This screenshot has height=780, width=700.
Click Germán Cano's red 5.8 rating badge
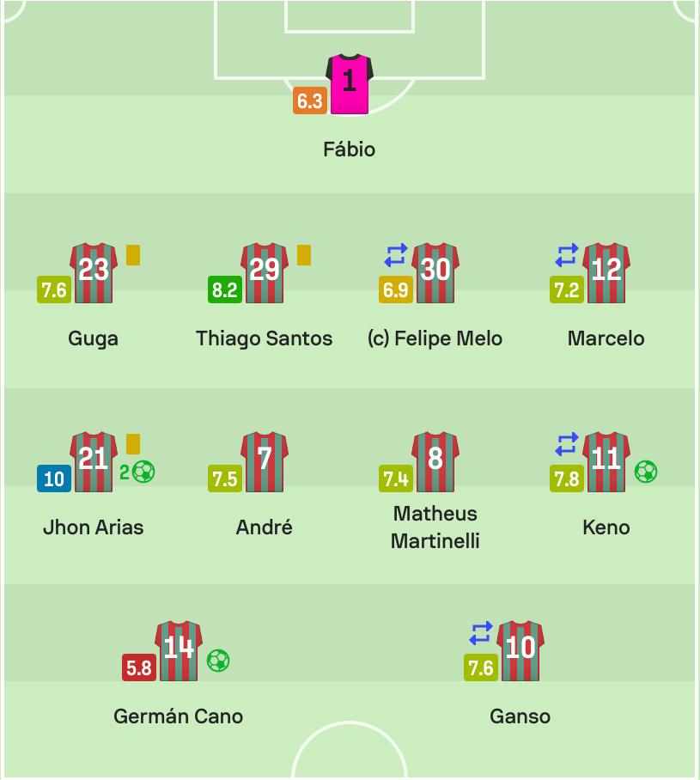[x=139, y=667]
